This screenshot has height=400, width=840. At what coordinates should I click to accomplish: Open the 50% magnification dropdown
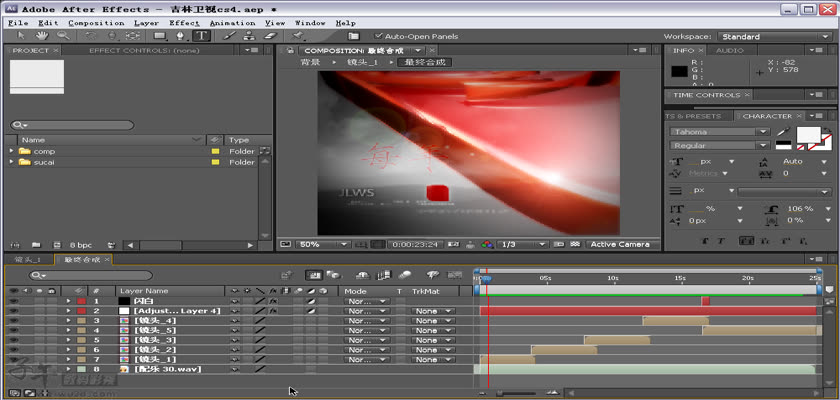click(322, 244)
